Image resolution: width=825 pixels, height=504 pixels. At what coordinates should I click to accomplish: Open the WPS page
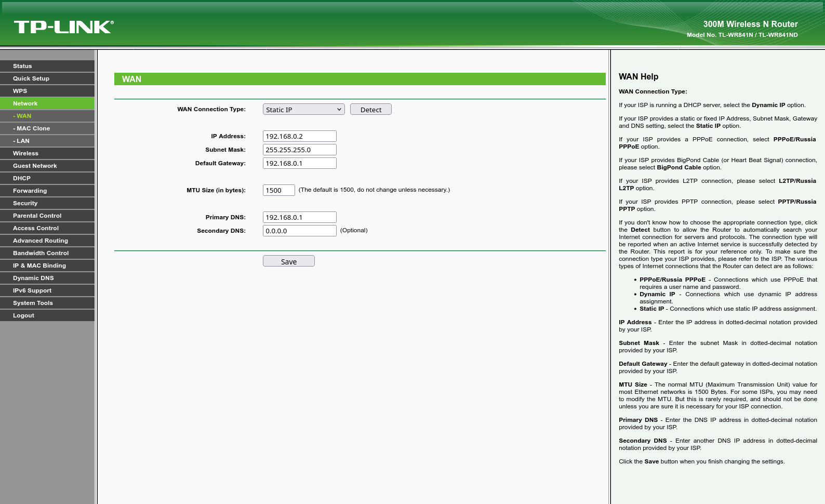tap(47, 91)
